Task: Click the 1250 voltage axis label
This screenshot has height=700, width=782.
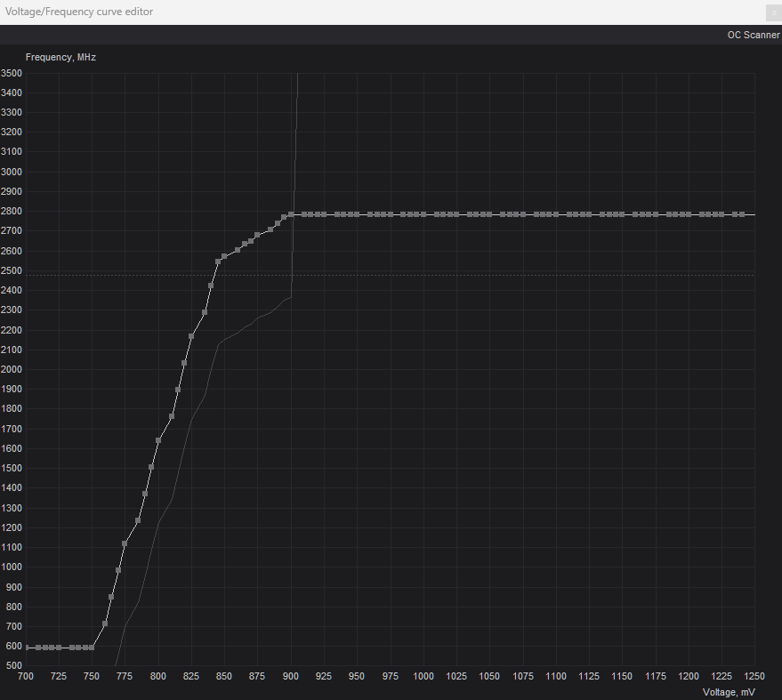Action: [754, 676]
